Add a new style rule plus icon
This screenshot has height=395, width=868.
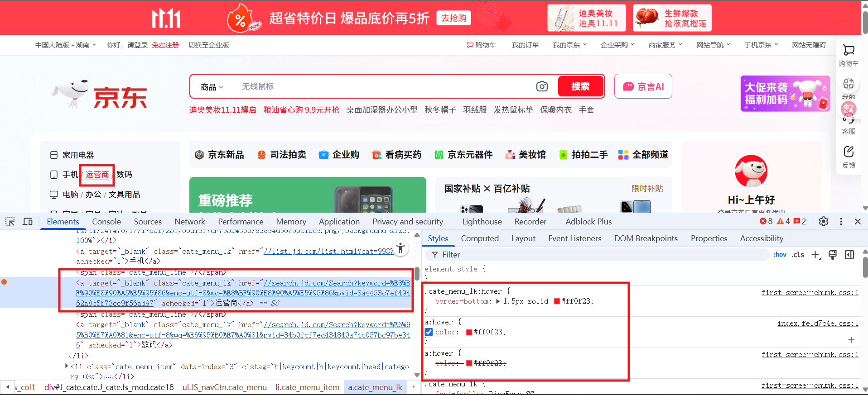[x=815, y=255]
